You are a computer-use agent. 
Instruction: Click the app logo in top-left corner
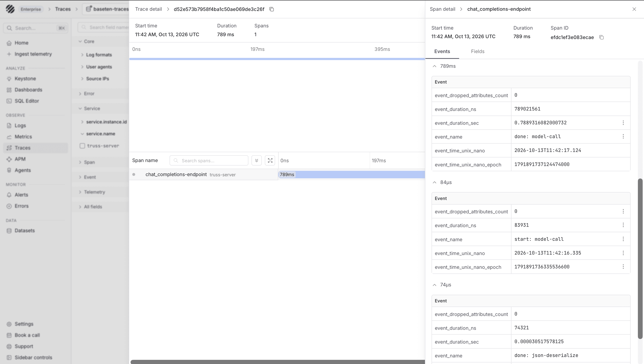(10, 9)
